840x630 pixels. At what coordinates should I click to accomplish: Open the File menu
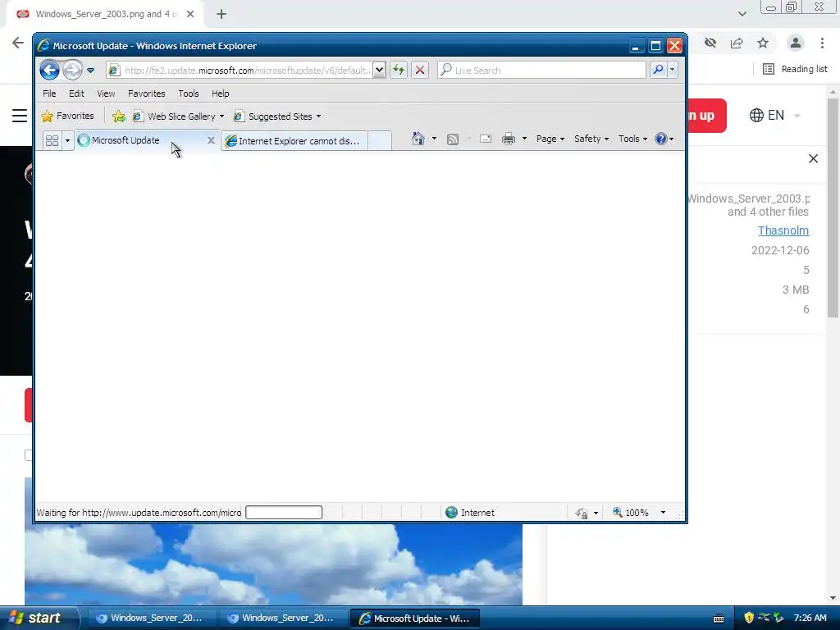pos(49,94)
